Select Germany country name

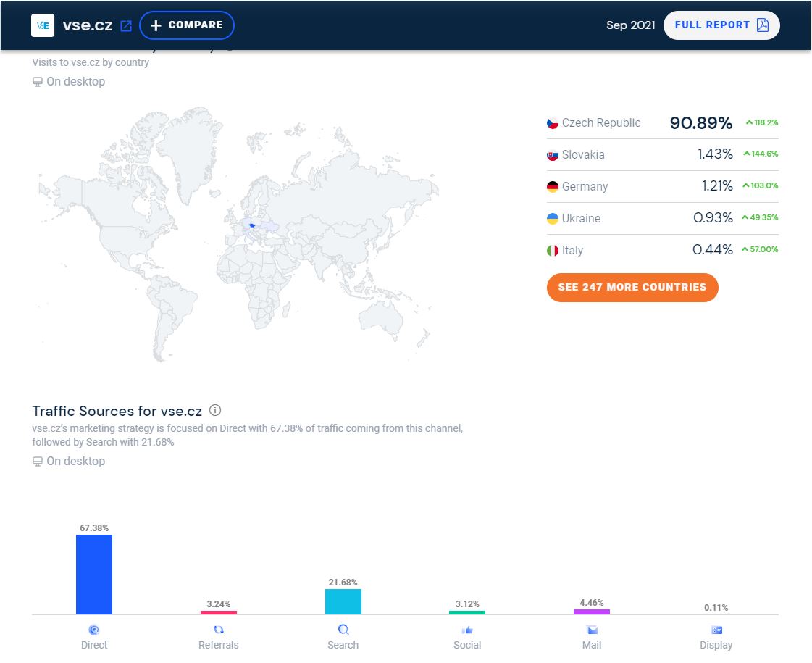[585, 186]
